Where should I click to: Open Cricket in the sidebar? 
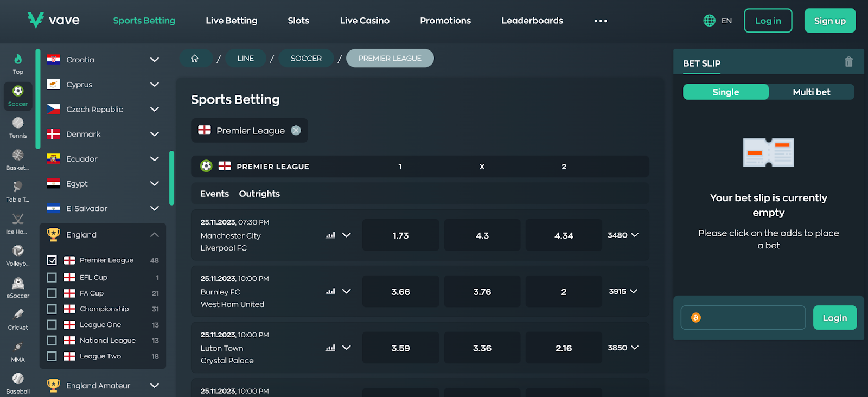click(18, 320)
